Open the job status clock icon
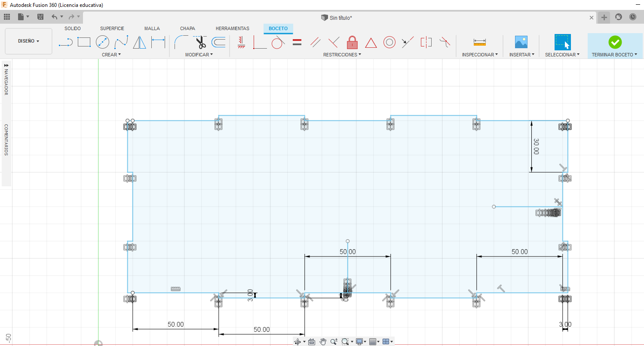Screen dimensions: 644x346 (x=633, y=17)
